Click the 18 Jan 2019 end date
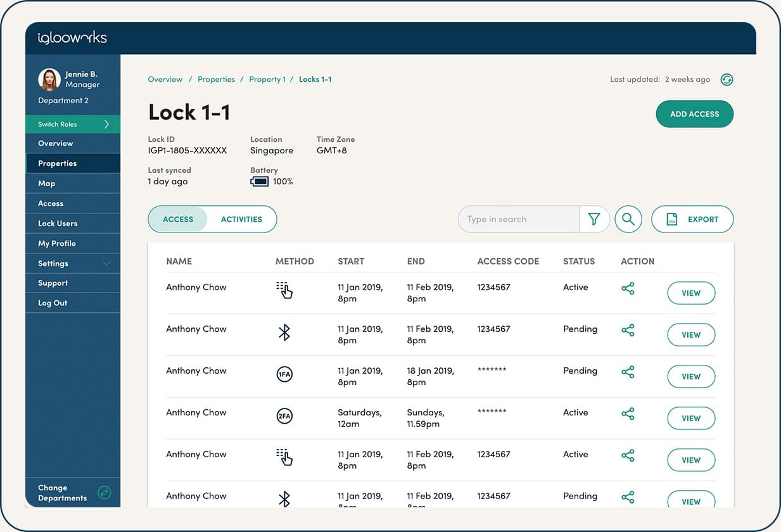Viewport: 781px width, 532px height. [x=431, y=376]
